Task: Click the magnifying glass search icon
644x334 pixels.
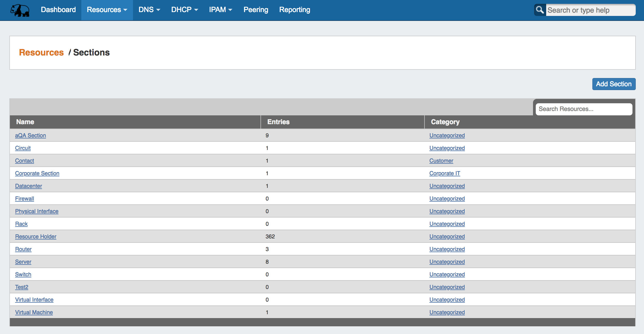Action: 540,10
